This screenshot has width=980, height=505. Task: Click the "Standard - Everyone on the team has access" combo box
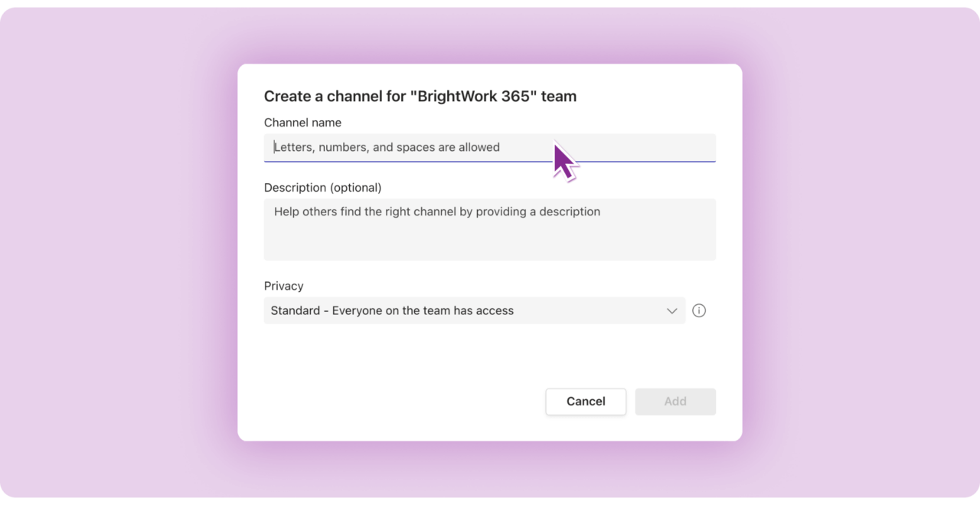coord(475,310)
